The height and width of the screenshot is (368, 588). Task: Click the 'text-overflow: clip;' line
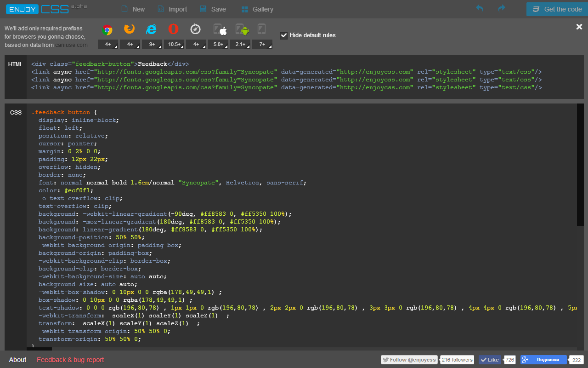[75, 206]
